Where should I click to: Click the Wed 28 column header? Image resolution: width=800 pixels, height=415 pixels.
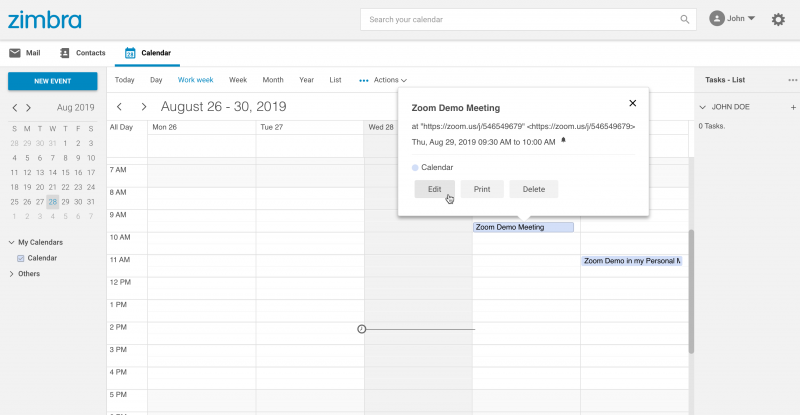pos(381,127)
